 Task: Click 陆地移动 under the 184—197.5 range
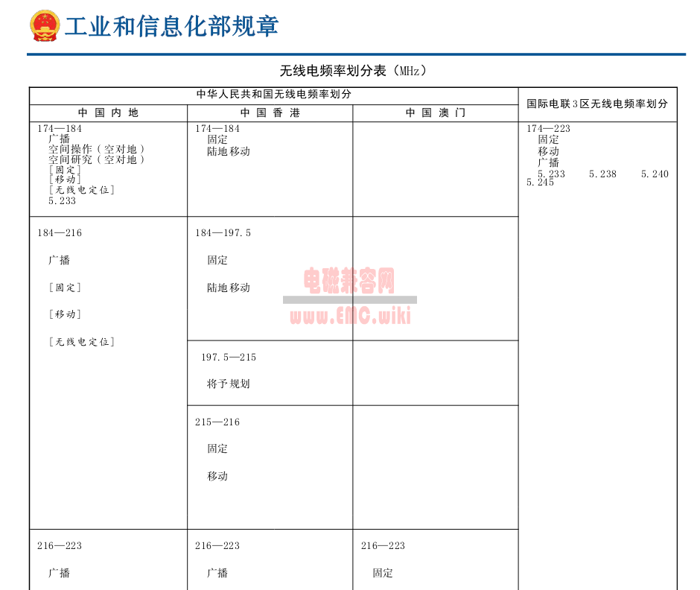pyautogui.click(x=229, y=288)
